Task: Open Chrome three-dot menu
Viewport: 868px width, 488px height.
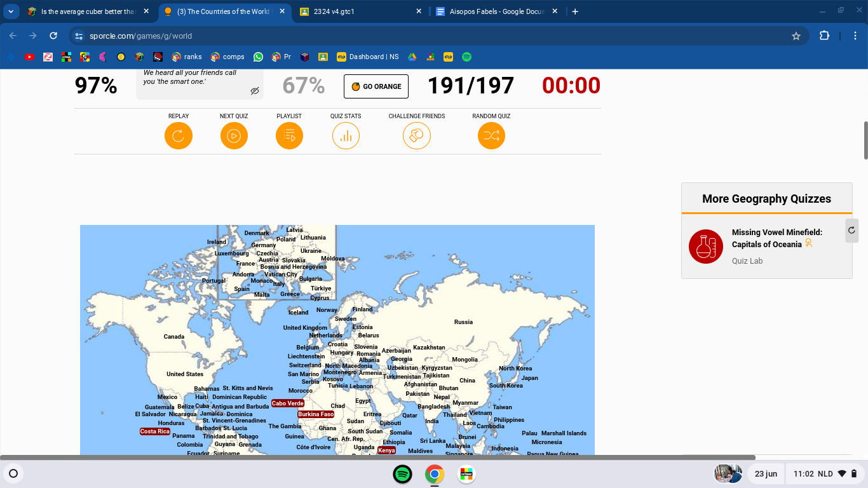Action: point(855,36)
